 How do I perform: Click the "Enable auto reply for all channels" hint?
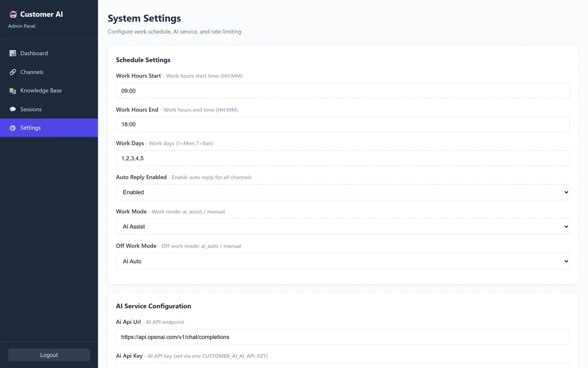click(x=212, y=178)
